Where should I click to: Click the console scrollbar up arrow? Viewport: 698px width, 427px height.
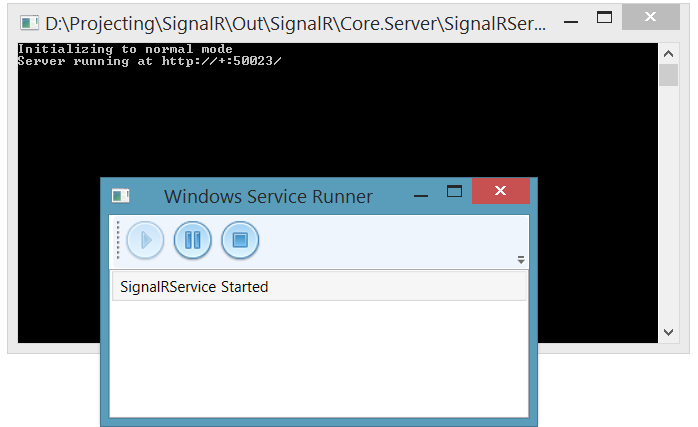[x=668, y=54]
